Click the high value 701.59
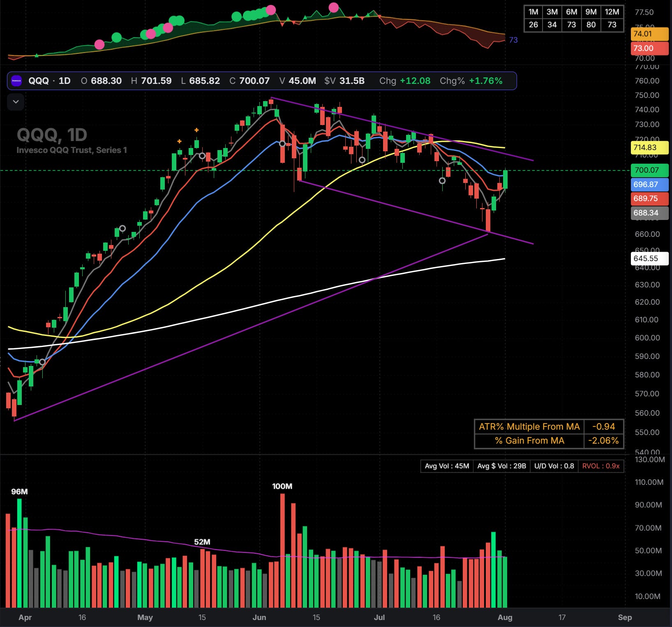 pyautogui.click(x=156, y=81)
